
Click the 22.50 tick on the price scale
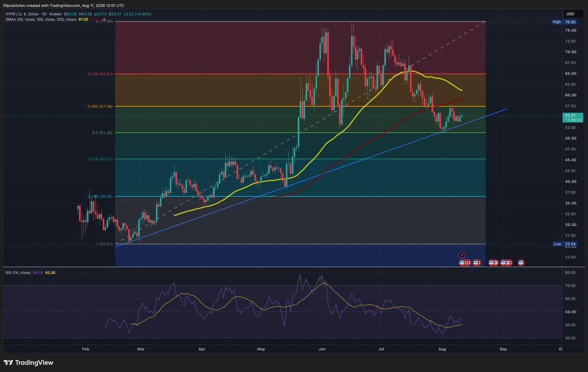coord(570,257)
